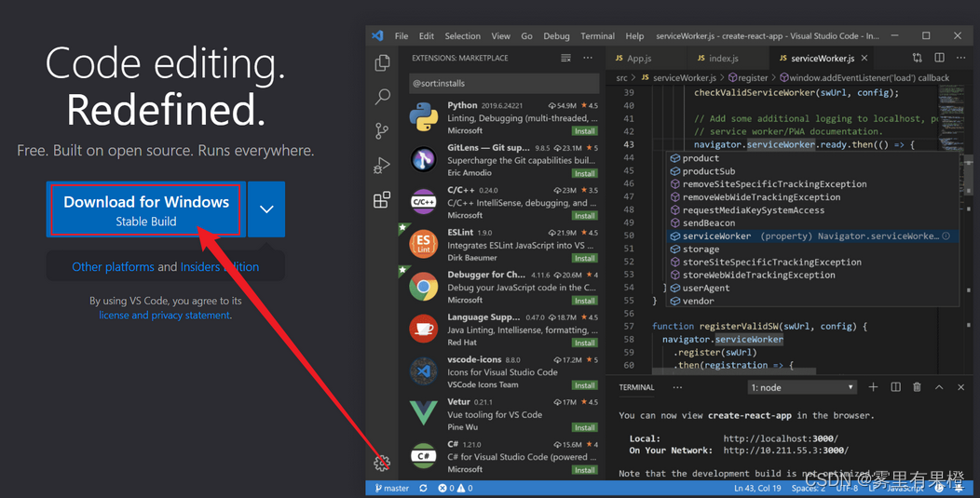This screenshot has height=498, width=980.
Task: Open the Explorer icon in activity bar
Action: 382,62
